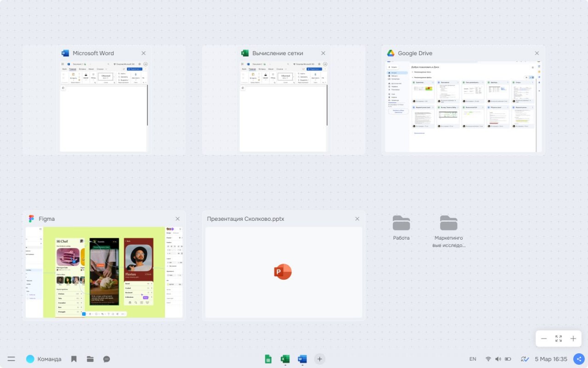The height and width of the screenshot is (368, 588).
Task: Open the Работа folder
Action: tap(401, 228)
